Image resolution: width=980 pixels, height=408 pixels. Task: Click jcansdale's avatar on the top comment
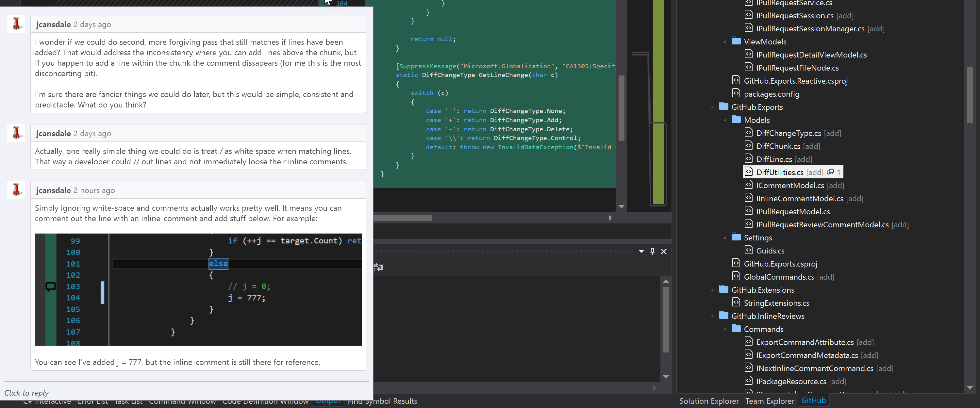click(16, 24)
